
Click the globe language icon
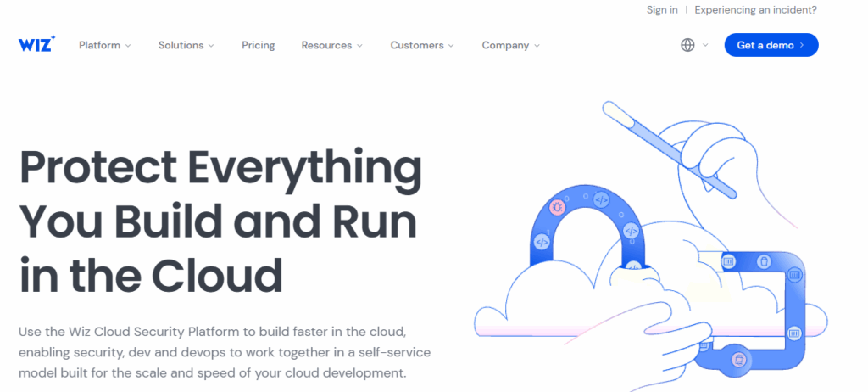click(x=687, y=45)
